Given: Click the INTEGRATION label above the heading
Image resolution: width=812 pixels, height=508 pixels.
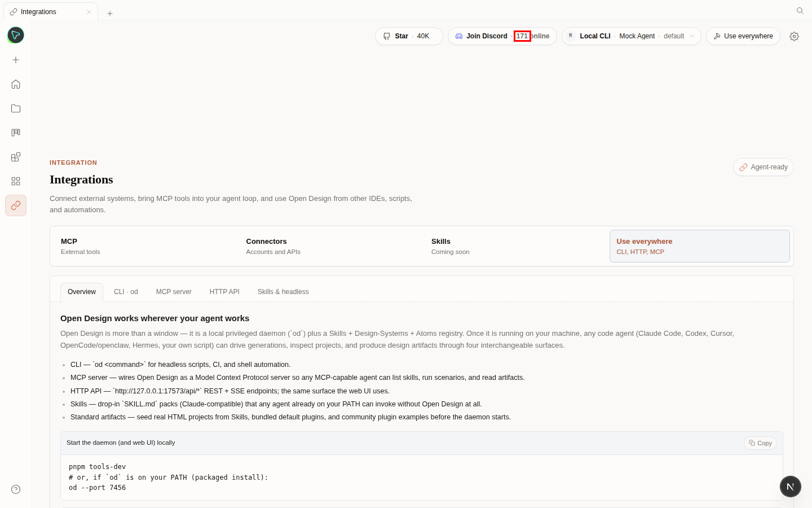Looking at the screenshot, I should click(x=73, y=163).
